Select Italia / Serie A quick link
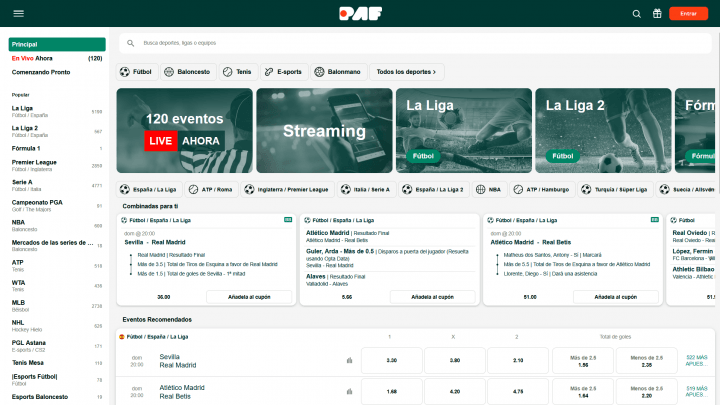The image size is (720, 405). pos(366,189)
